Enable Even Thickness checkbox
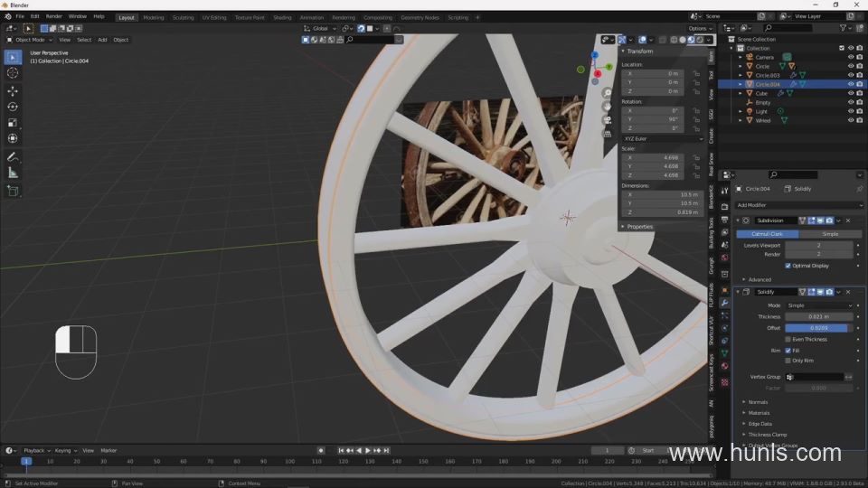Viewport: 868px width, 488px height. pyautogui.click(x=788, y=339)
